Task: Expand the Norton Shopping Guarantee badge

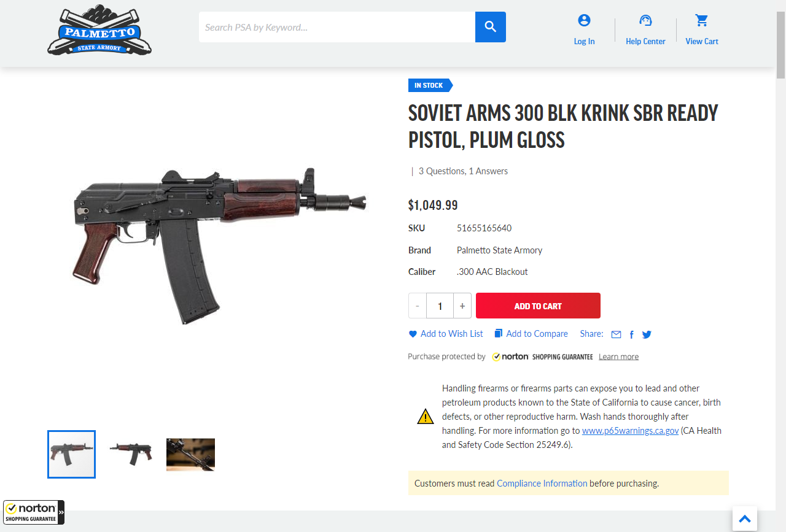Action: pos(34,512)
